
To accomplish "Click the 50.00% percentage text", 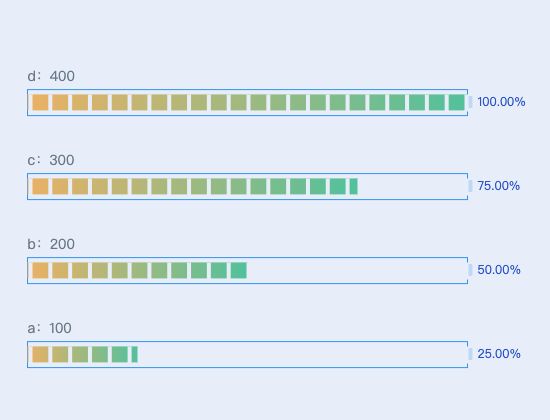I will 499,269.
